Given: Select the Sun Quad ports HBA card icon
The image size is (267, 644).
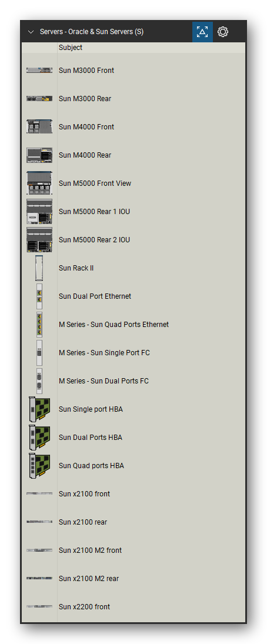Looking at the screenshot, I should tap(39, 466).
